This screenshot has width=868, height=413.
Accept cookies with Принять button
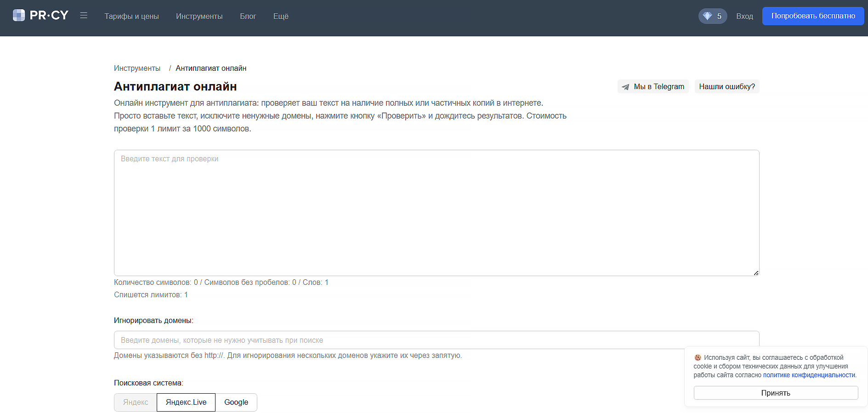[776, 393]
